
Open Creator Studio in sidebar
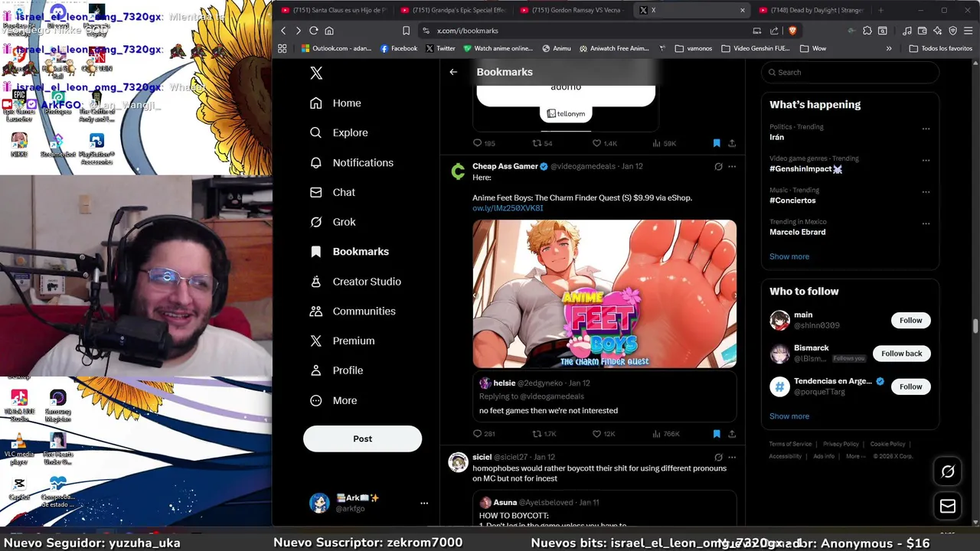355,282
